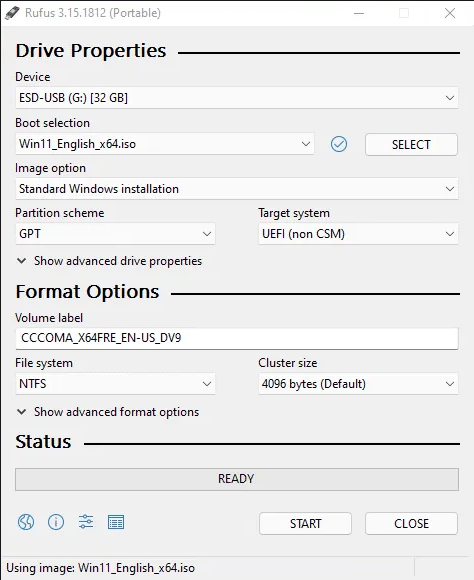This screenshot has width=474, height=580.
Task: Open the Target system UEFI dropdown
Action: click(x=358, y=234)
